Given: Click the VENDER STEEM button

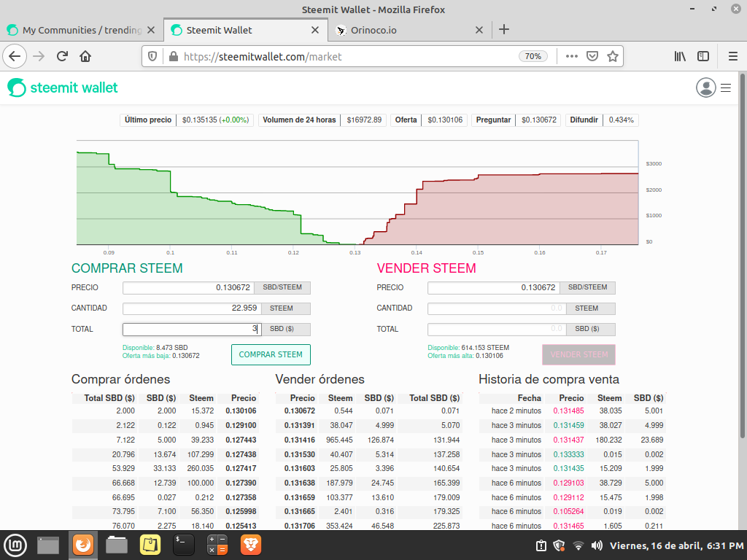Looking at the screenshot, I should point(578,355).
